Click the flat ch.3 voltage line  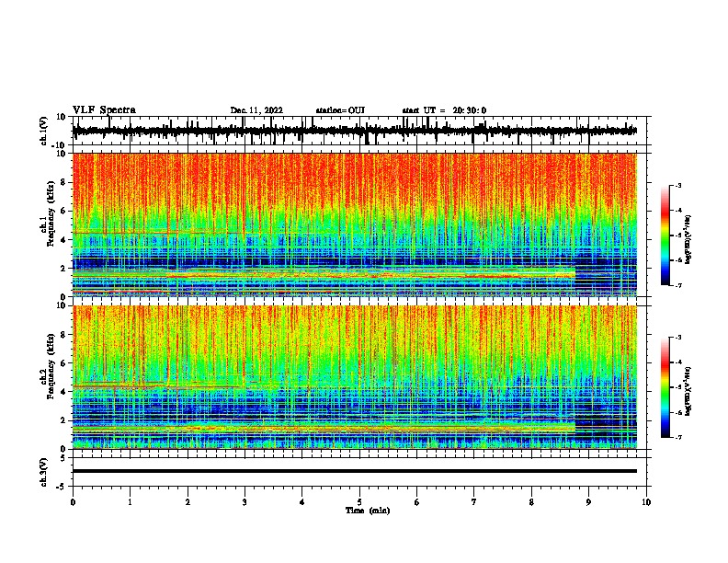click(x=355, y=471)
